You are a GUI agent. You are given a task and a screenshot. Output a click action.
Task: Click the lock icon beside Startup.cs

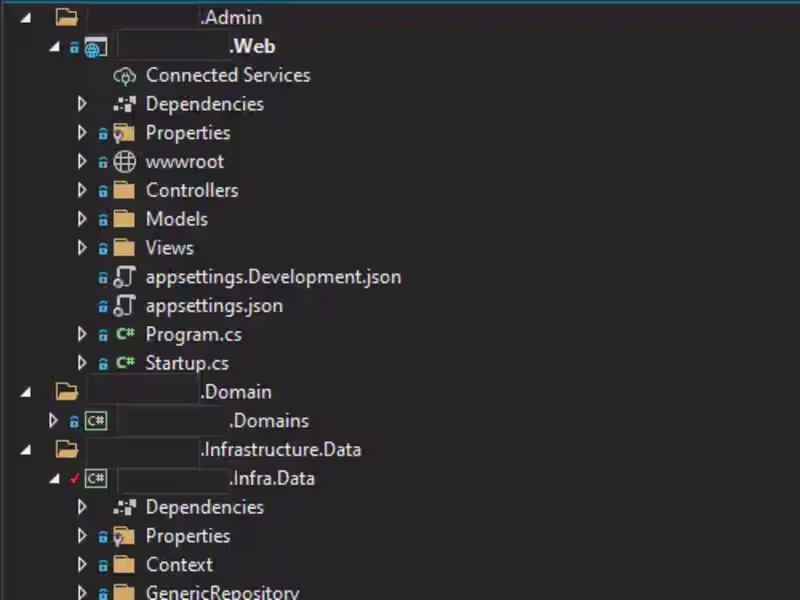pyautogui.click(x=102, y=362)
